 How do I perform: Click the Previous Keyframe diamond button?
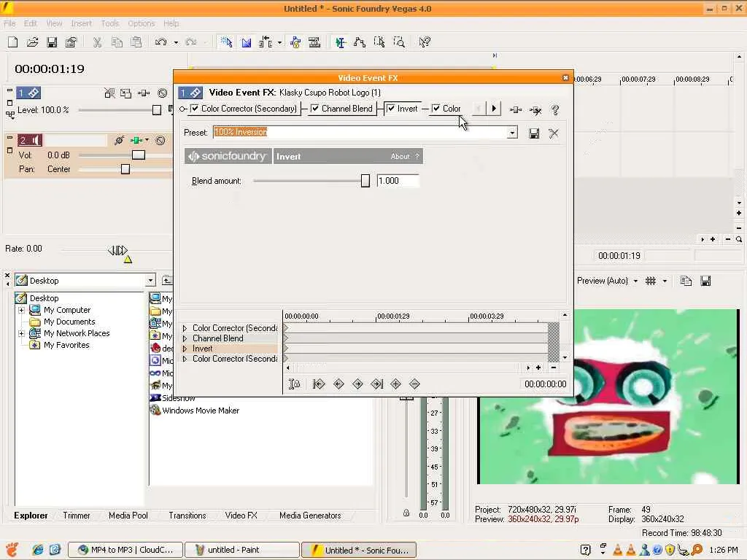[x=338, y=384]
